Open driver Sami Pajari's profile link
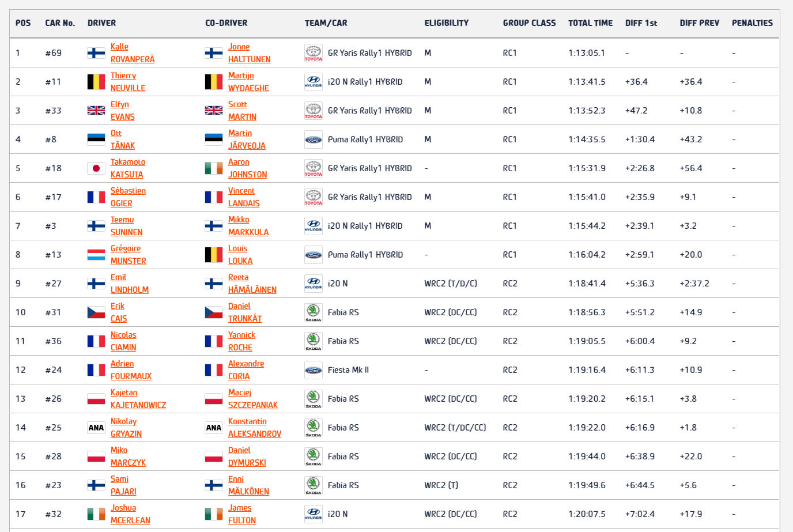Screen dimensions: 793x532 123,485
